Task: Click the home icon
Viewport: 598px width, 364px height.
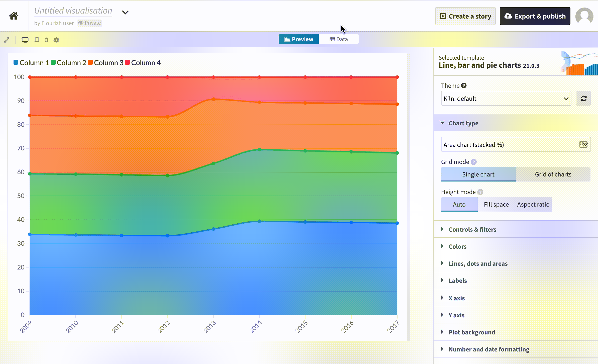Action: pos(14,16)
